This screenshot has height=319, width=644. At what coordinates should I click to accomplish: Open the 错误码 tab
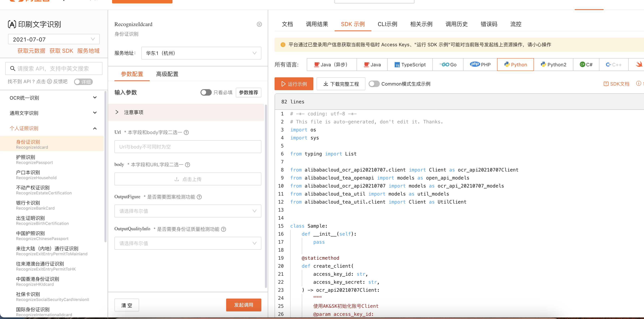(489, 24)
